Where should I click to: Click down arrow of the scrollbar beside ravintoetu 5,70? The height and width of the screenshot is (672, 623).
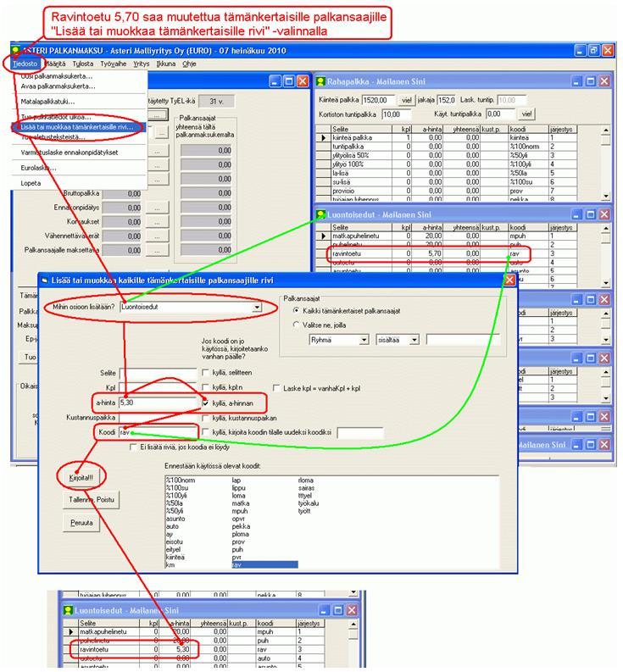click(605, 283)
